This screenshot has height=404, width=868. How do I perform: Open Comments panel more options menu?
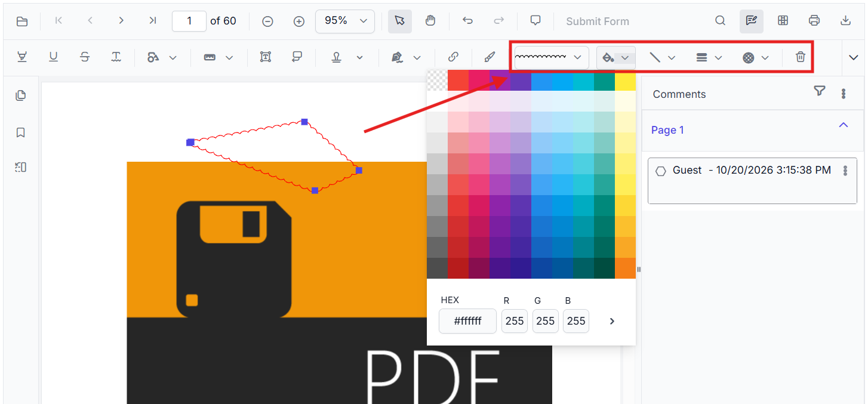[844, 94]
